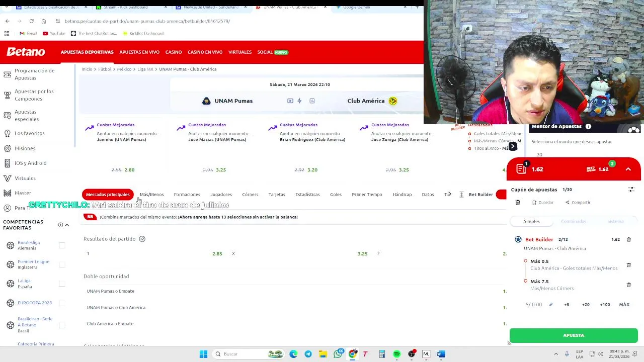Click the live stream video icon in match header
The height and width of the screenshot is (362, 644).
tap(290, 101)
